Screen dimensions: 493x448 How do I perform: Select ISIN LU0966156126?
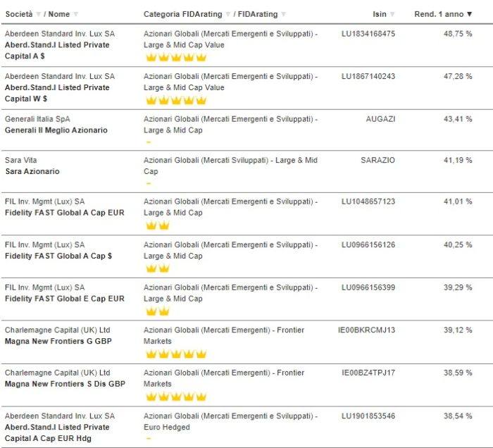click(368, 244)
